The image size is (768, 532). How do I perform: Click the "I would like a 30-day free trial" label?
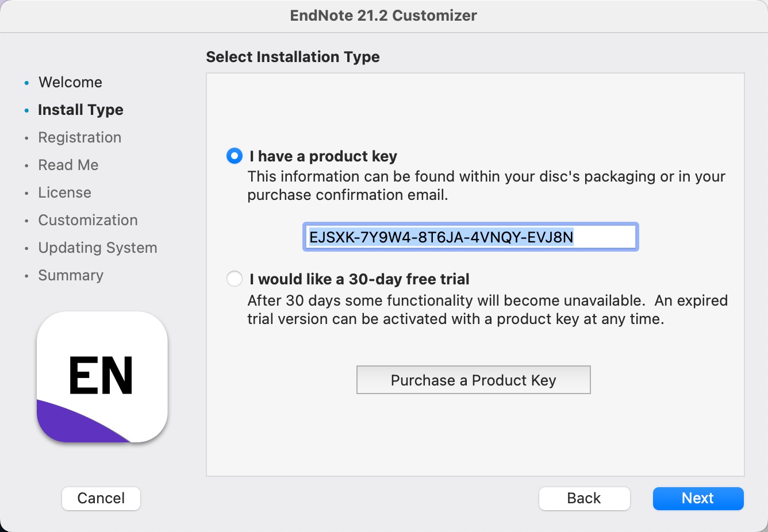click(359, 279)
